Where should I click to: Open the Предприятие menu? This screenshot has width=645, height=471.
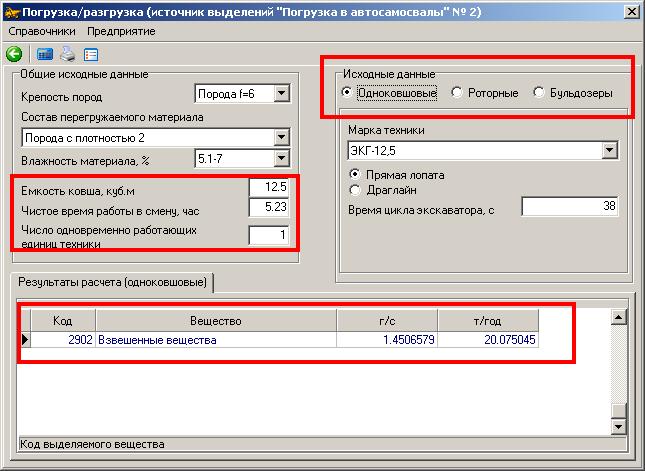coord(120,31)
